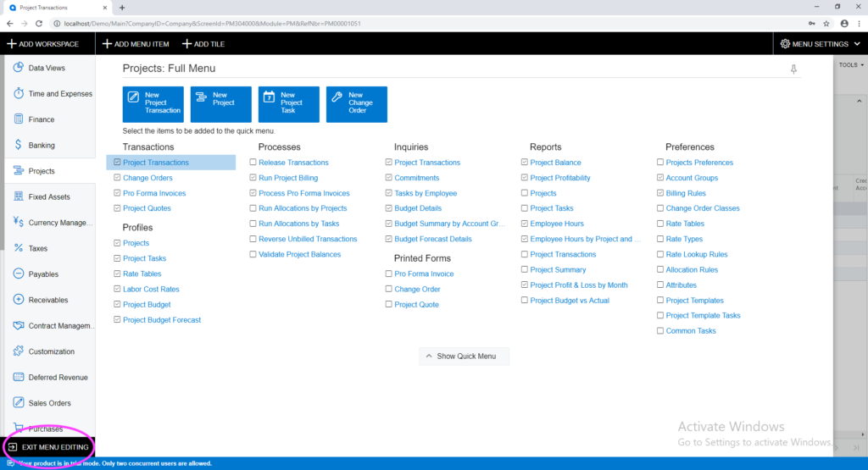Click the pin icon beside Full Menu title
Image resolution: width=868 pixels, height=470 pixels.
pyautogui.click(x=793, y=69)
